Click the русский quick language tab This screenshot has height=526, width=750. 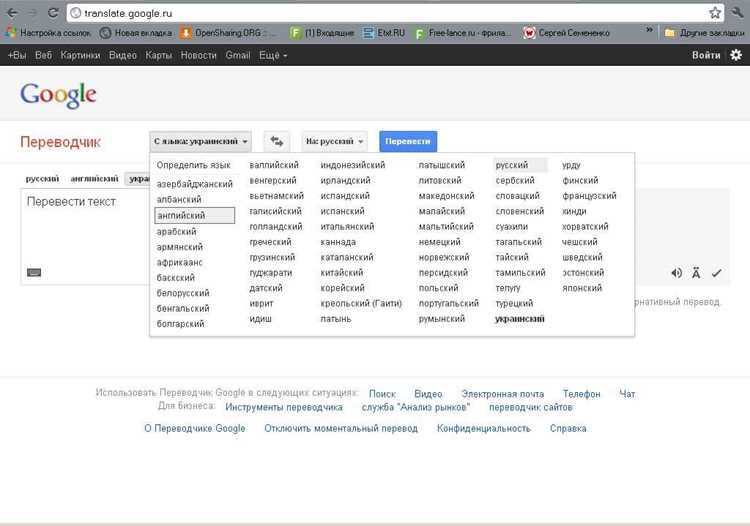[x=43, y=178]
